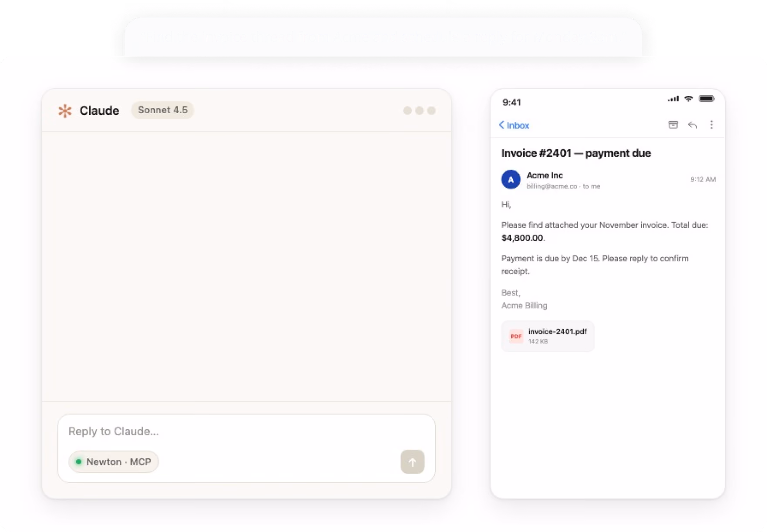Click the 9:41 clock in status bar

511,102
